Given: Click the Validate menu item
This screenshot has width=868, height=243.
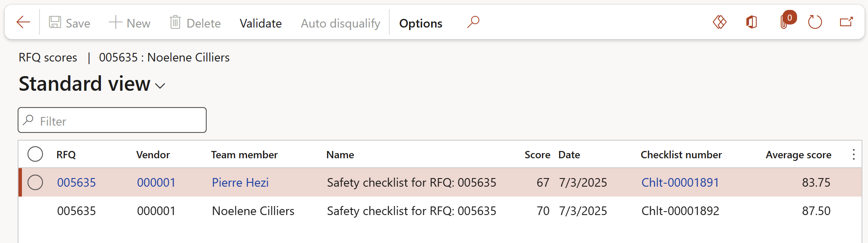Looking at the screenshot, I should tap(260, 23).
